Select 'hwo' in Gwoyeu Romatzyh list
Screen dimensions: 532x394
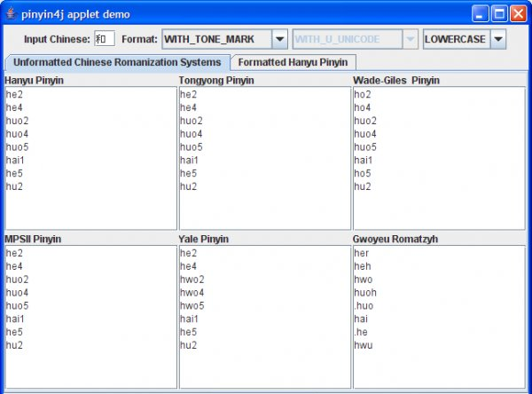tap(364, 280)
